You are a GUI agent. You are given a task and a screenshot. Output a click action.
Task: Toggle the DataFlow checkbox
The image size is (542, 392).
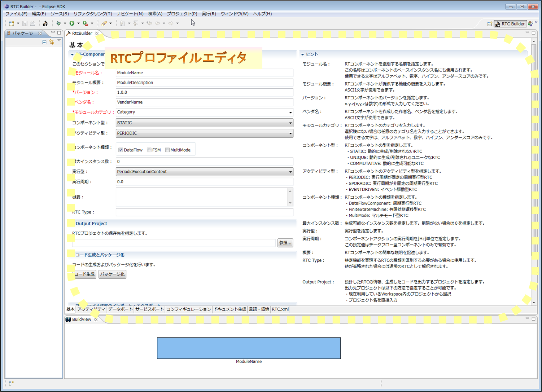click(121, 150)
